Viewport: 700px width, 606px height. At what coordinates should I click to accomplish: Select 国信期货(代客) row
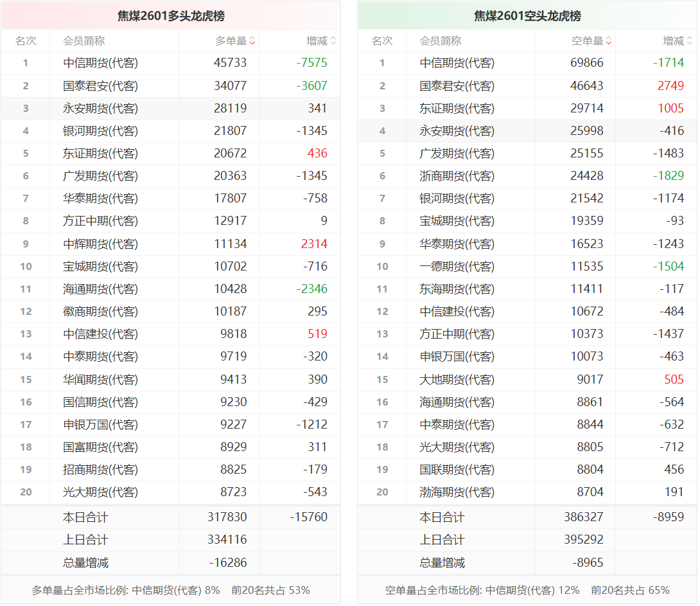(171, 402)
